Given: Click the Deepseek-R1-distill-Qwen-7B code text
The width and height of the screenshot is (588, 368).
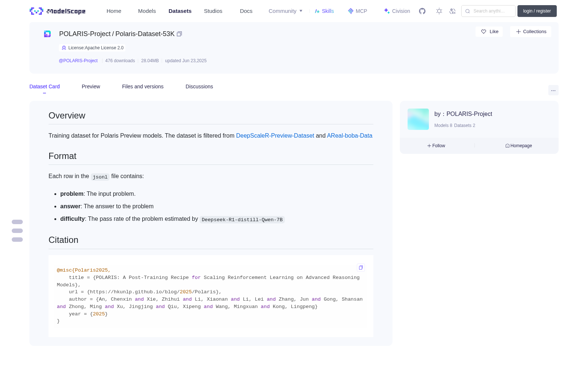Looking at the screenshot, I should tap(242, 220).
